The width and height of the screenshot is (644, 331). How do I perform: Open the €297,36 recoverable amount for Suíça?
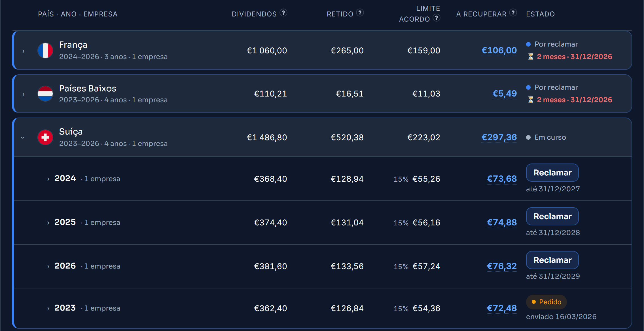(x=499, y=137)
